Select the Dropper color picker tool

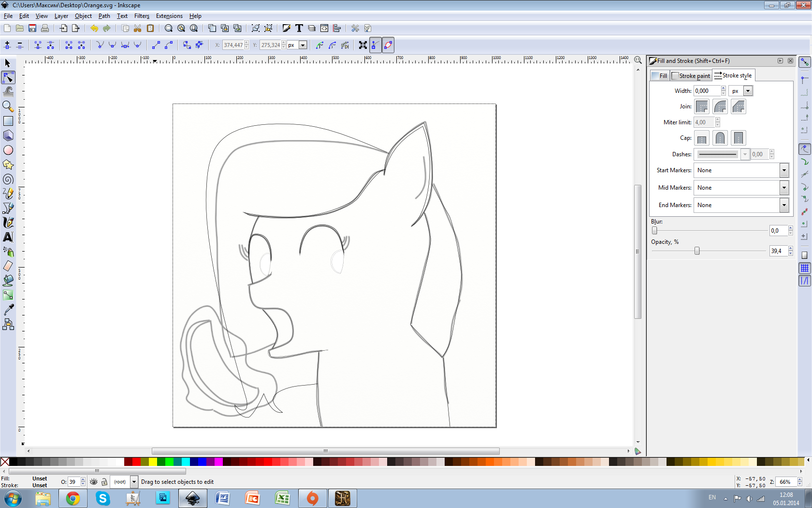click(x=8, y=310)
